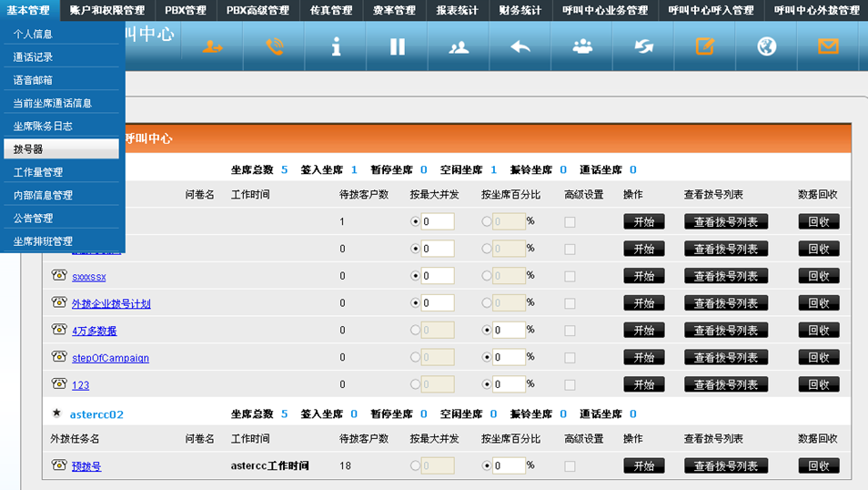Open the 外拨企业拨号计划 link
The height and width of the screenshot is (490, 868).
(111, 304)
